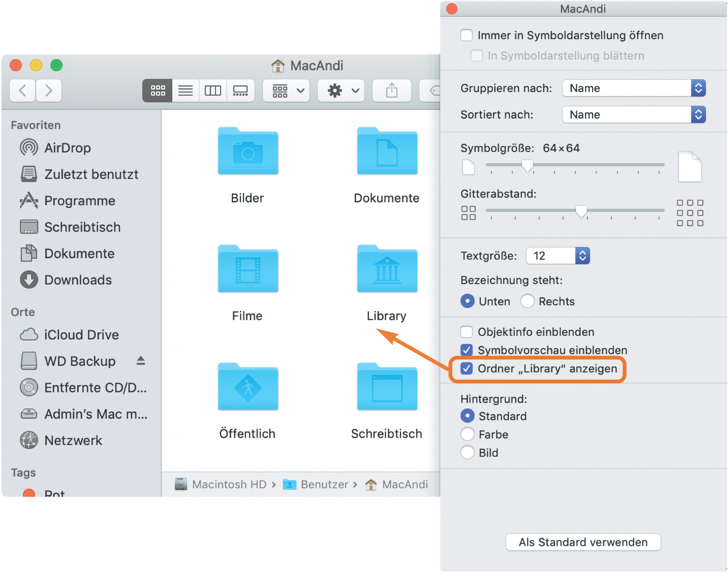
Task: Click the large icon size end
Action: (x=690, y=167)
